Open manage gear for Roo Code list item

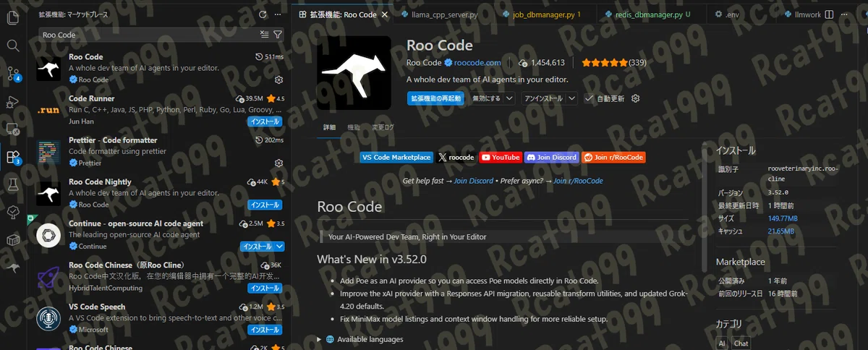(x=278, y=80)
